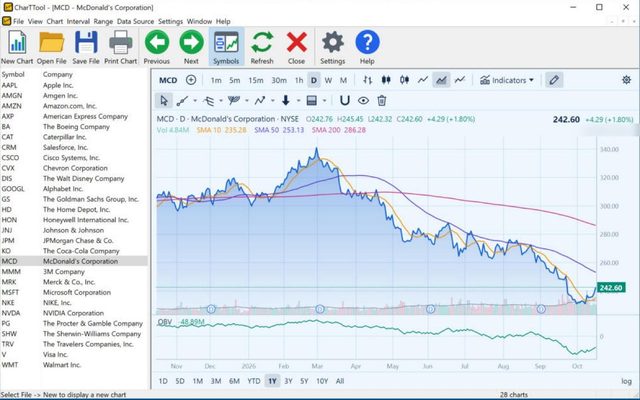Select the trend line drawing tool

coord(182,100)
